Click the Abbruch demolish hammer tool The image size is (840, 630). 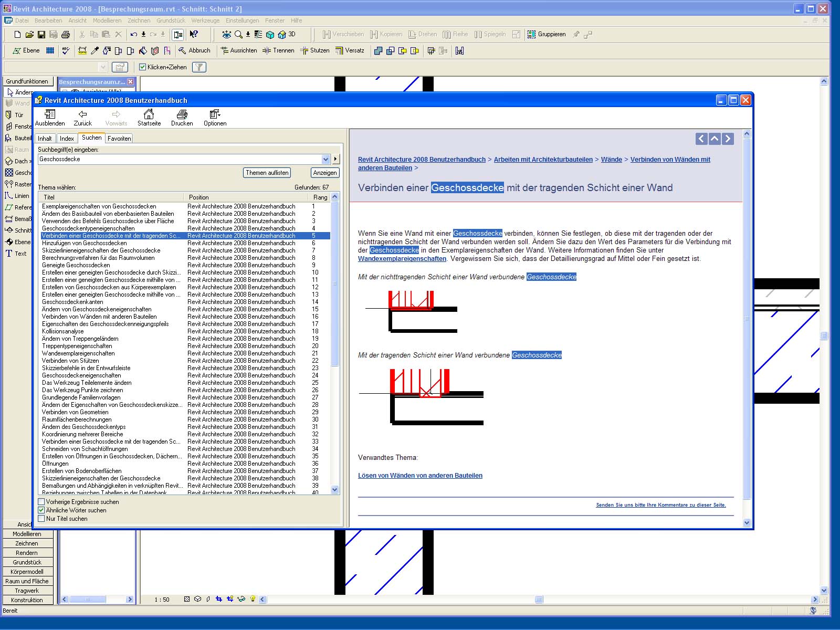click(x=194, y=51)
